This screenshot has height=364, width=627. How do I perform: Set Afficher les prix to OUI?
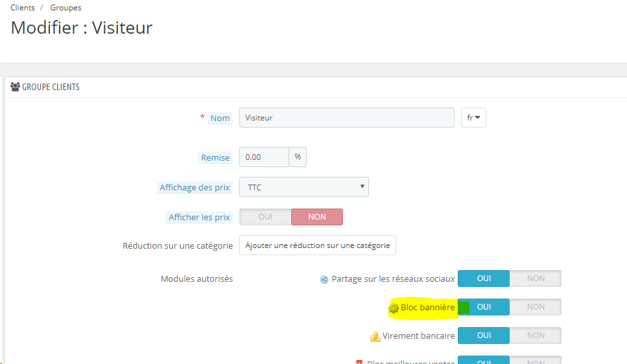265,217
